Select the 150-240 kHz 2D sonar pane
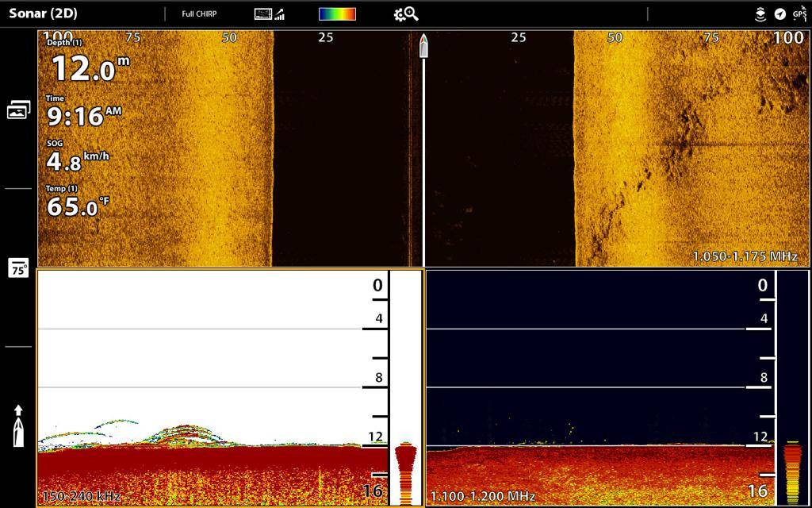Viewport: 812px width, 508px height. click(x=230, y=387)
